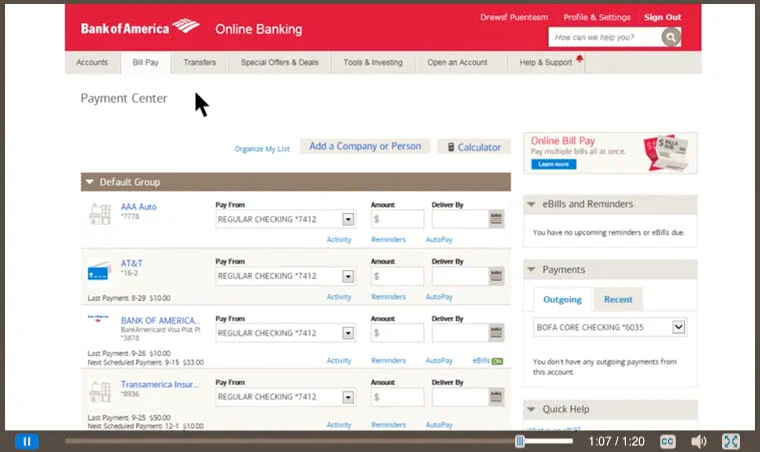
Task: Mute the video with the speaker icon
Action: click(699, 441)
